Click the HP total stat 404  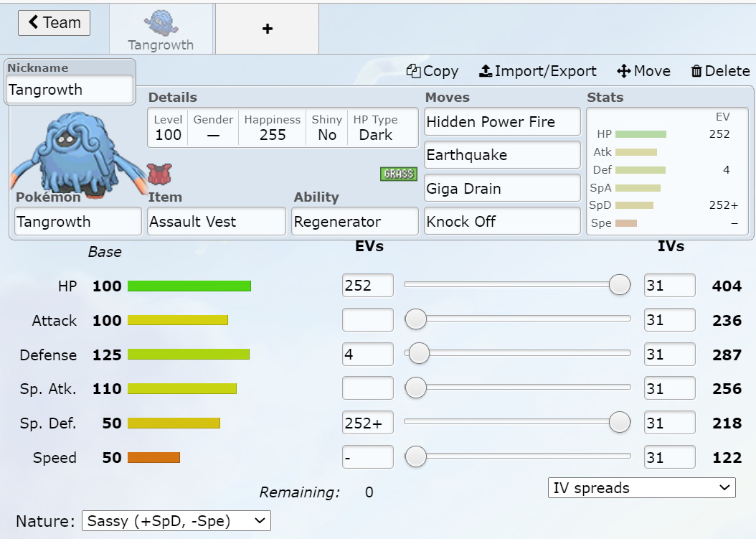pos(727,286)
